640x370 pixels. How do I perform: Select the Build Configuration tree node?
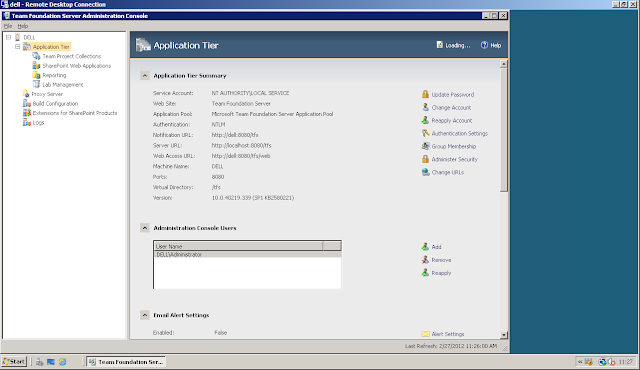click(x=55, y=103)
